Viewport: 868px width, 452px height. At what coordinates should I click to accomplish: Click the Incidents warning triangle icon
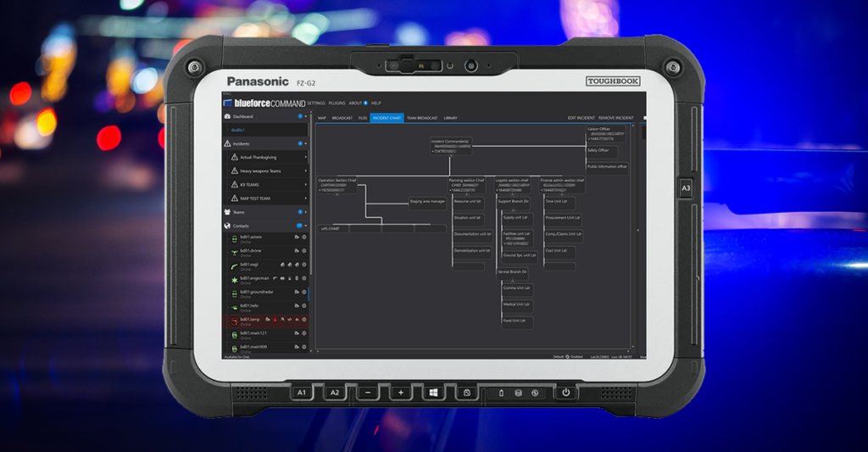pyautogui.click(x=227, y=143)
